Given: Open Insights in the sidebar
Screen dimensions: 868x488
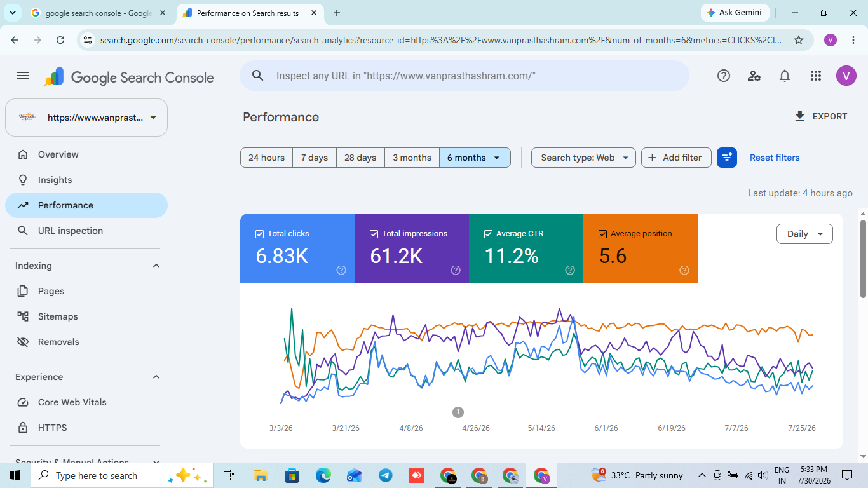Looking at the screenshot, I should [86, 180].
